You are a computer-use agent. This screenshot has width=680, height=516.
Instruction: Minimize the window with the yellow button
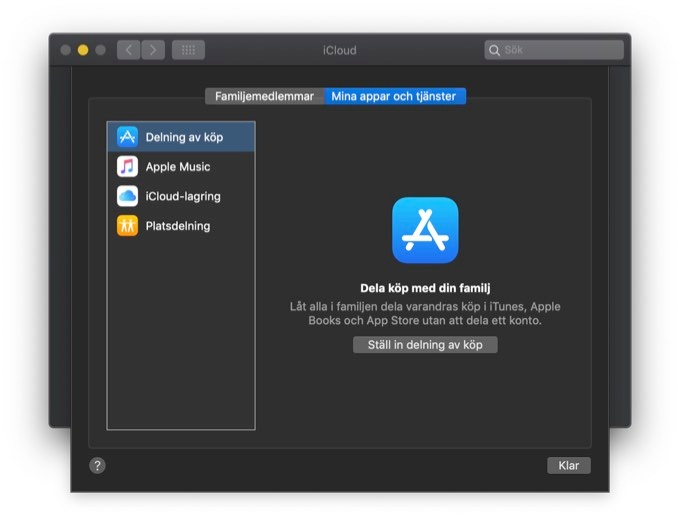click(x=83, y=50)
